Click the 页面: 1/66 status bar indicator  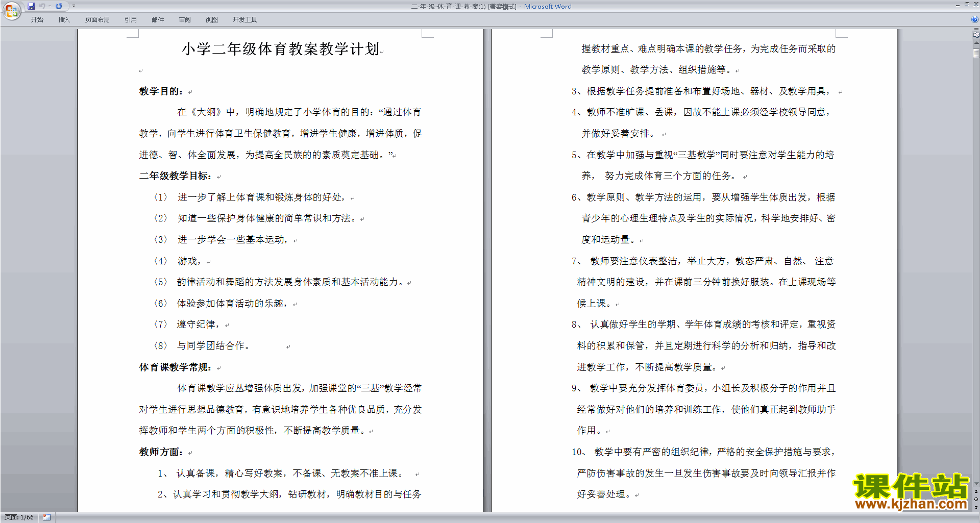tap(19, 517)
